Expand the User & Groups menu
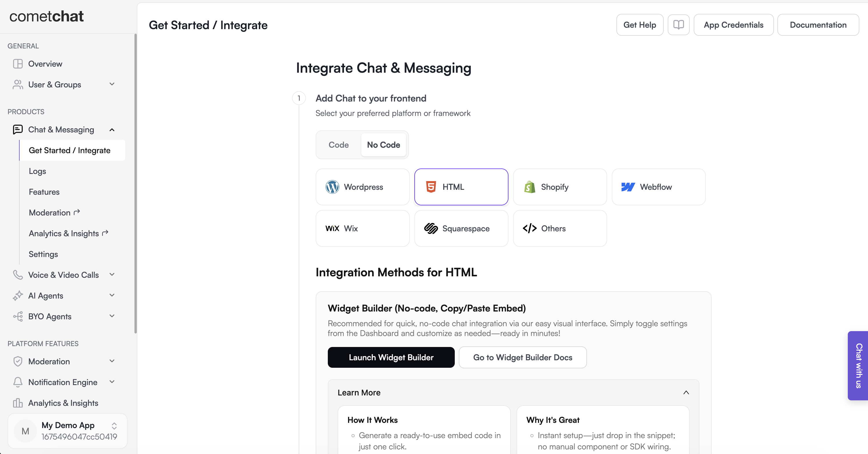The image size is (868, 454). [x=64, y=85]
